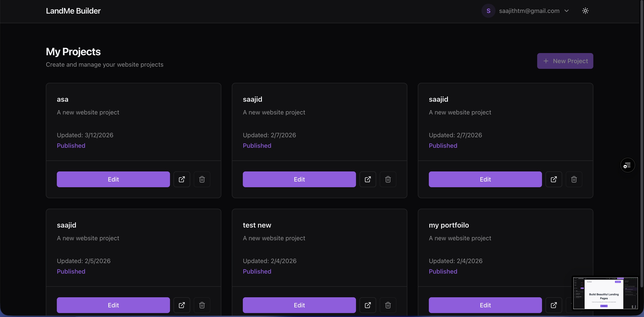Screen dimensions: 644x317
Task: Click the trash icon in the bottom-left saajid card
Action: tap(202, 305)
